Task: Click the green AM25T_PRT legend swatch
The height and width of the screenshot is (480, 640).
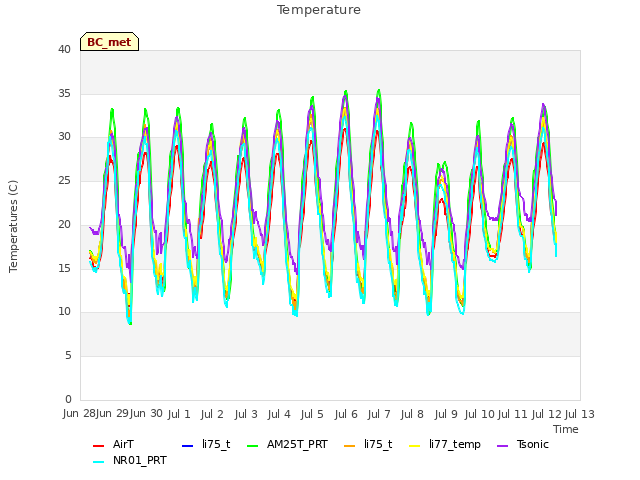Action: tap(253, 445)
